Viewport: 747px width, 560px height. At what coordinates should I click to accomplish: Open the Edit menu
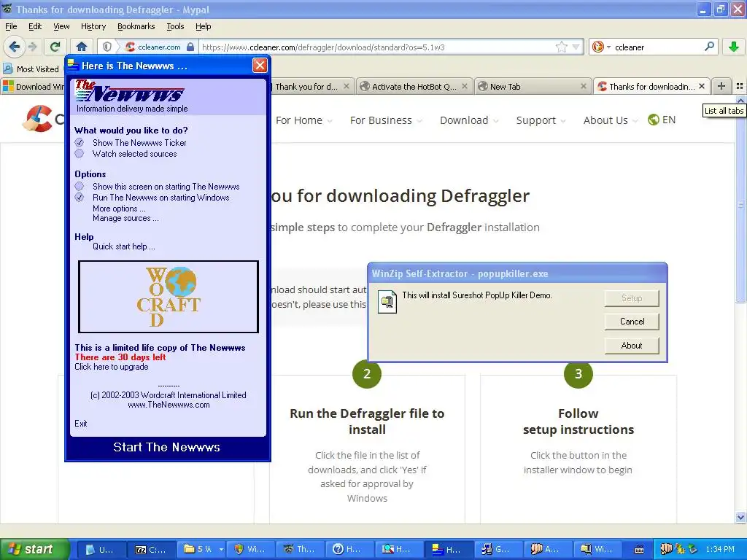[x=35, y=26]
